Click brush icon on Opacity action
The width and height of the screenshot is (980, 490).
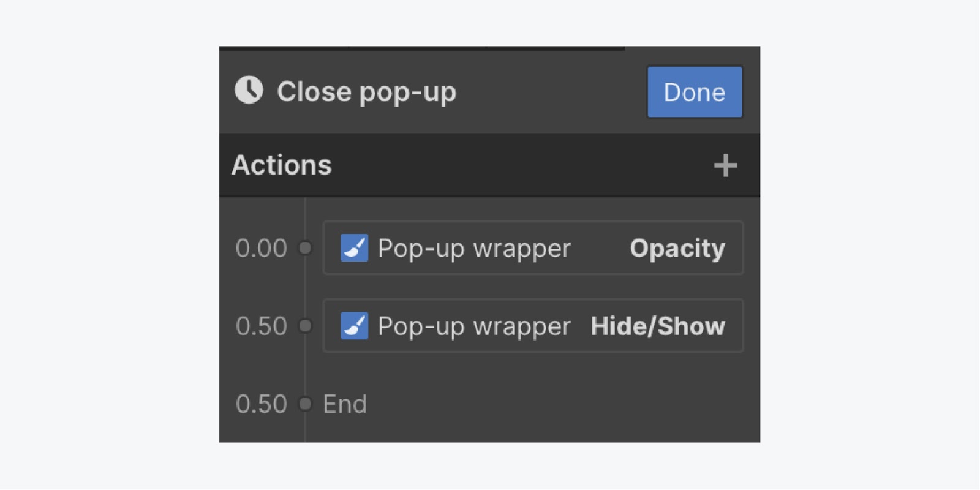coord(354,247)
